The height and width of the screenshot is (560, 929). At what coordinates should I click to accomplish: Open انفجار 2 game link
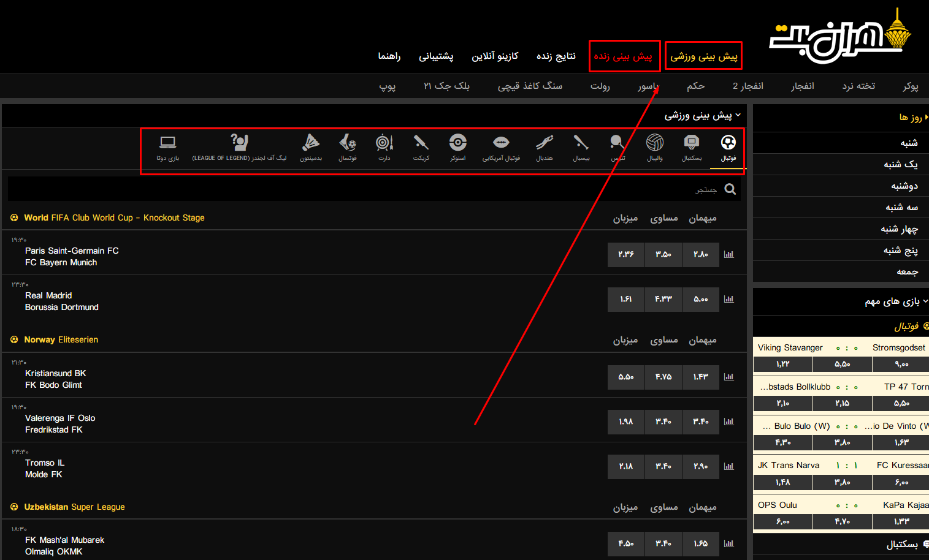(748, 86)
